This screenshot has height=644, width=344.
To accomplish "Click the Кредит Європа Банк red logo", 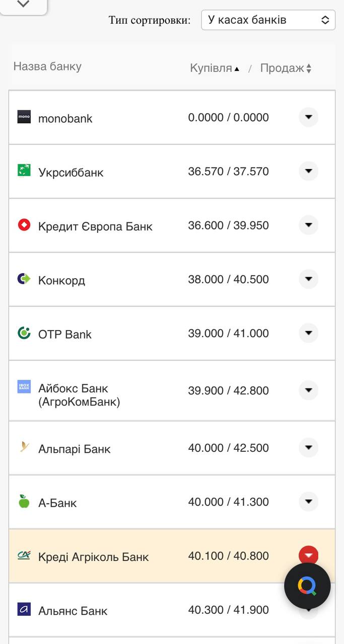I will [24, 225].
